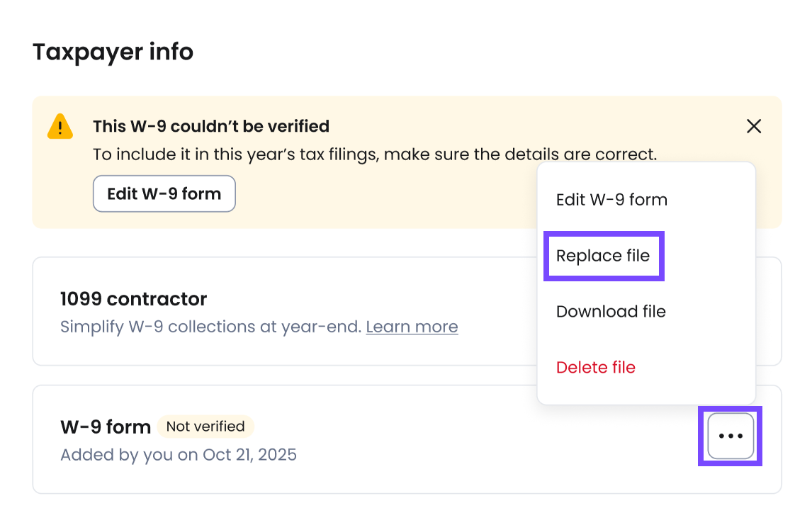812x513 pixels.
Task: Select the red Delete file option
Action: coord(595,368)
